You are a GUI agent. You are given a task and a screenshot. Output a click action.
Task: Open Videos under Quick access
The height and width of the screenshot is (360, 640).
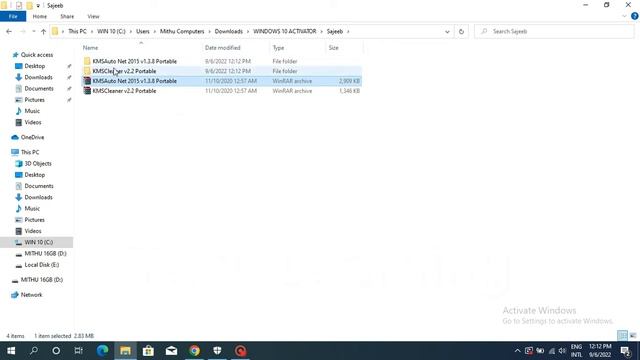tap(33, 122)
